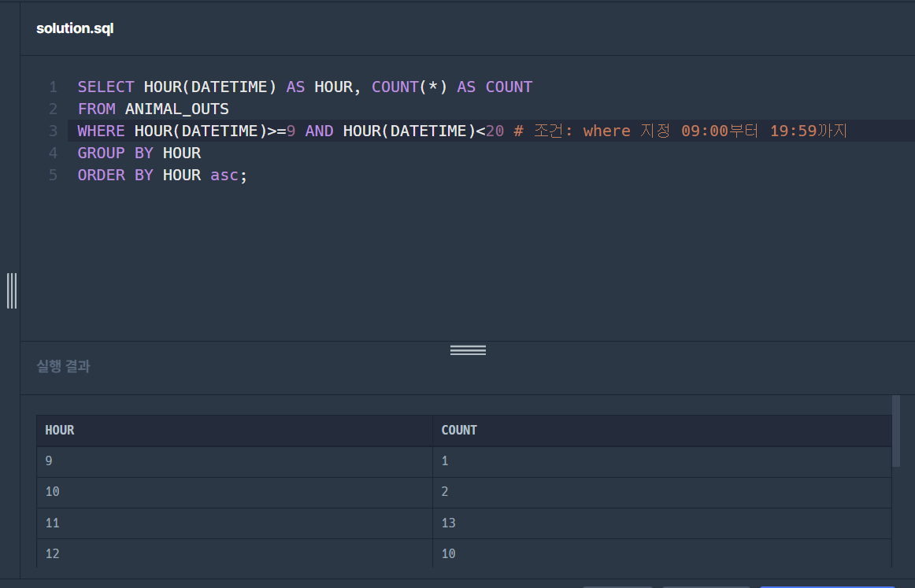Click line number 1 in gutter
This screenshot has height=588, width=915.
[x=53, y=87]
